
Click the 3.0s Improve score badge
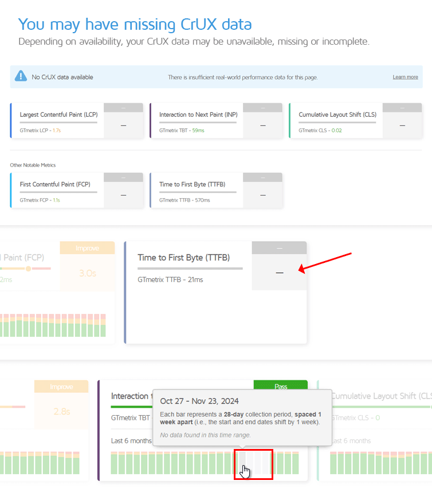88,266
